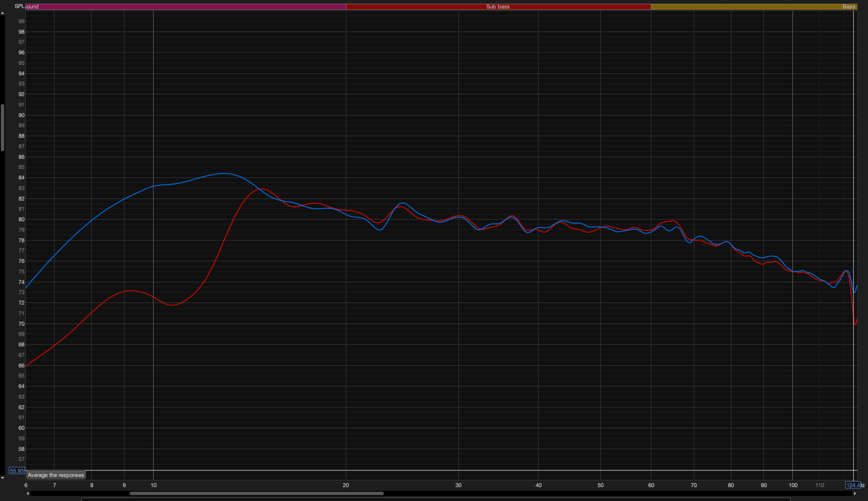Click the magenta Infrasound band strip
Screen dimensions: 868x501
pos(186,6)
